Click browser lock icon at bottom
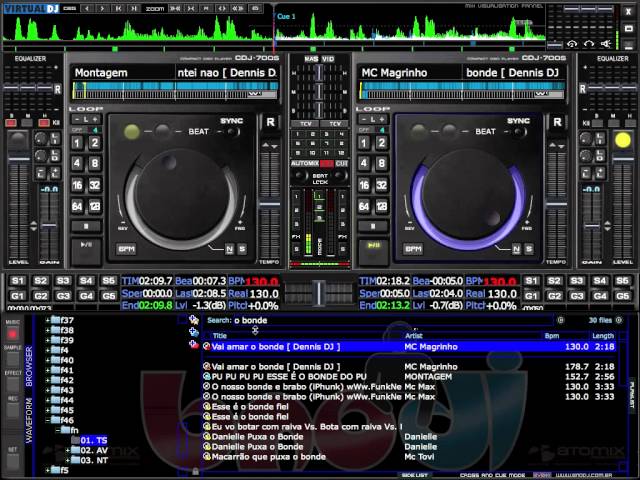Image resolution: width=640 pixels, height=480 pixels. [196, 472]
